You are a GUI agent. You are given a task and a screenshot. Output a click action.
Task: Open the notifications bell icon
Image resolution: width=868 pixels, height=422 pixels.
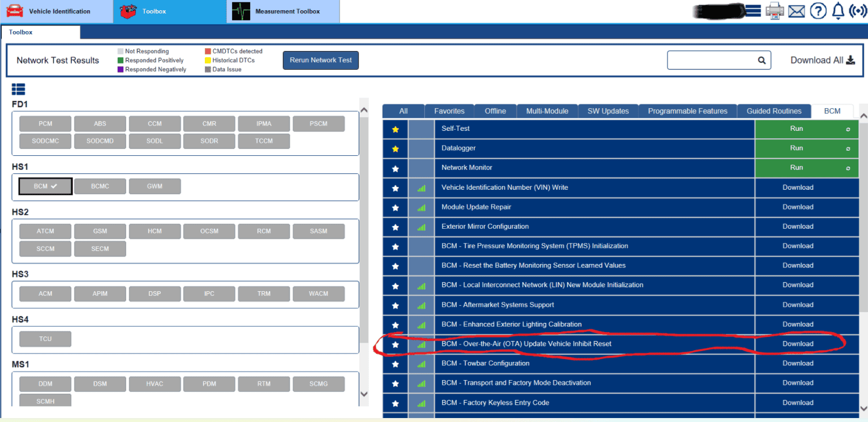tap(838, 11)
